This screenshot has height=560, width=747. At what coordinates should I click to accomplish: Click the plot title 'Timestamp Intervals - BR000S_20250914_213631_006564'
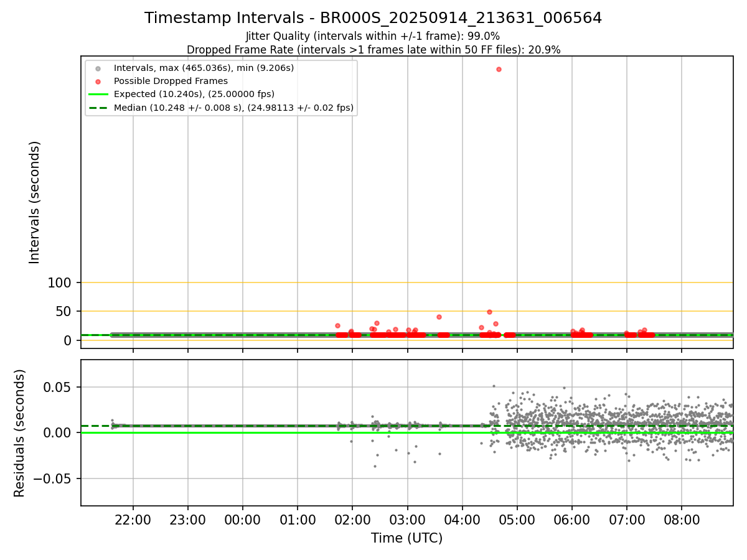(373, 18)
